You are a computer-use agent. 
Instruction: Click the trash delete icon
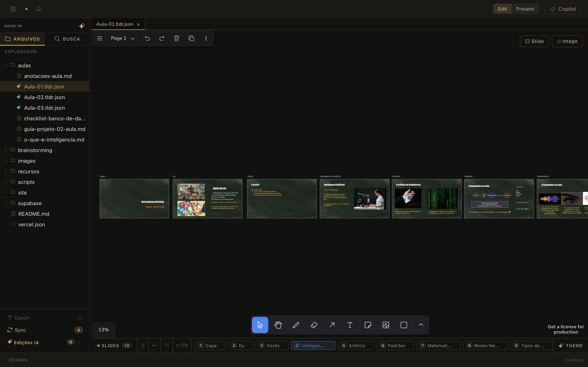pos(177,38)
